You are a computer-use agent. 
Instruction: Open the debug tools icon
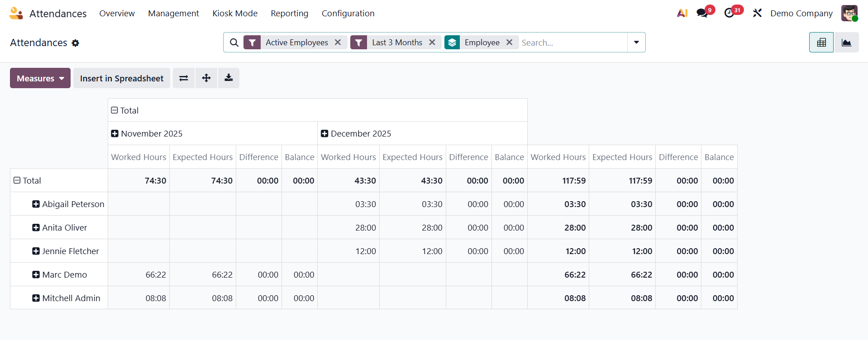click(x=757, y=13)
